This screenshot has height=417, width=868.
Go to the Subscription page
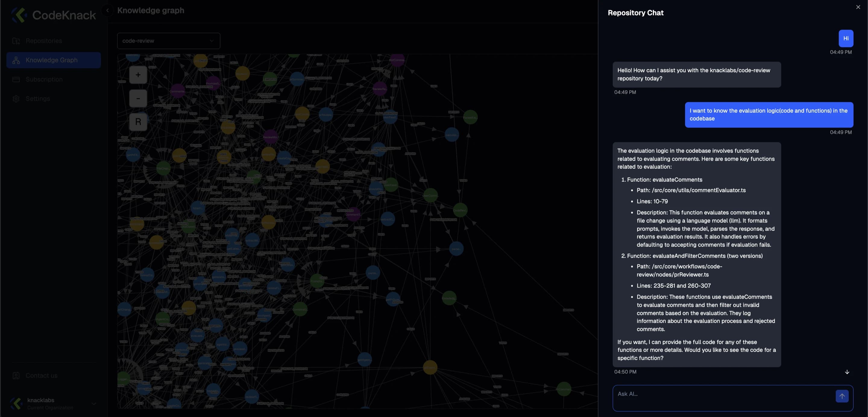44,80
